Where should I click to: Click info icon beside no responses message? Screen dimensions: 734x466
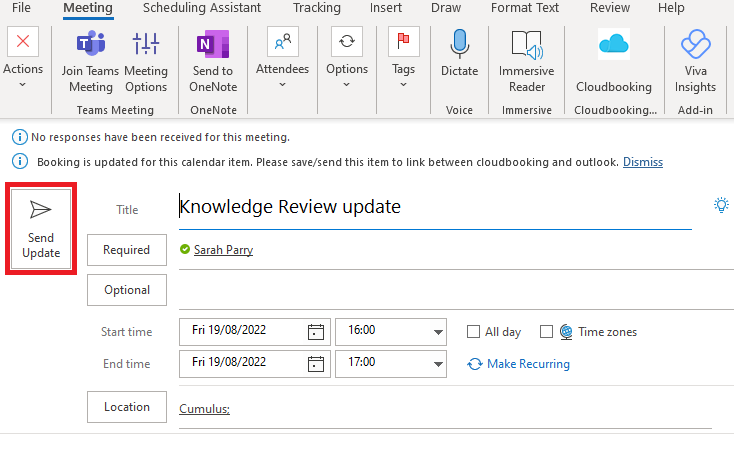point(19,137)
